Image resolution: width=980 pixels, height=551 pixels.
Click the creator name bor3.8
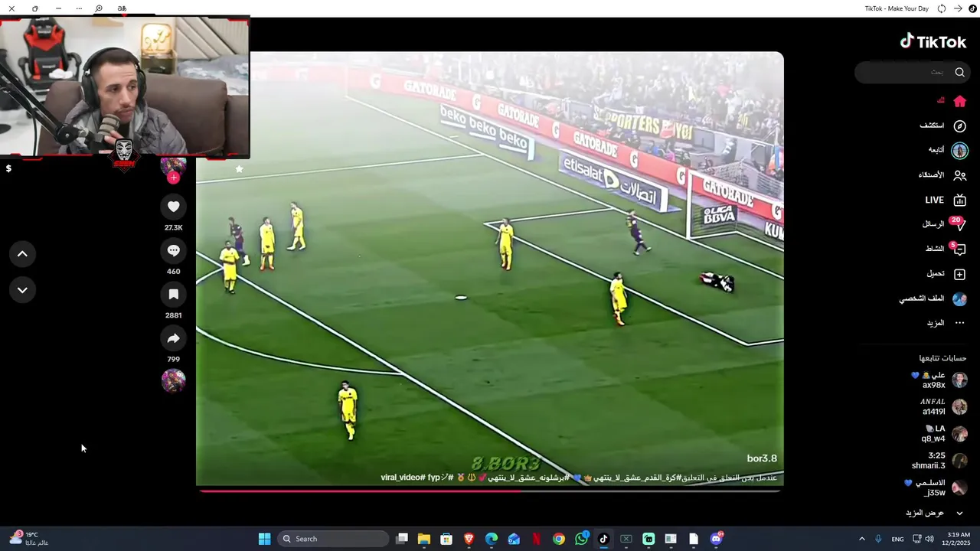point(762,458)
